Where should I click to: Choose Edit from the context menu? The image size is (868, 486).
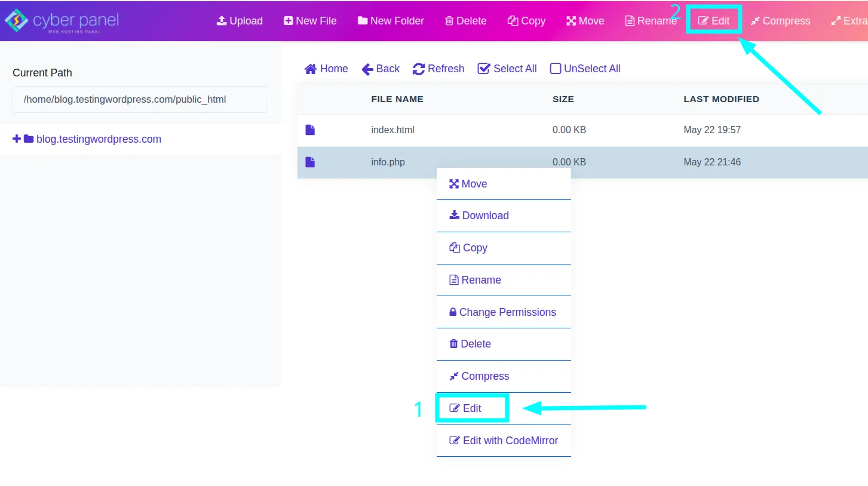(x=471, y=408)
